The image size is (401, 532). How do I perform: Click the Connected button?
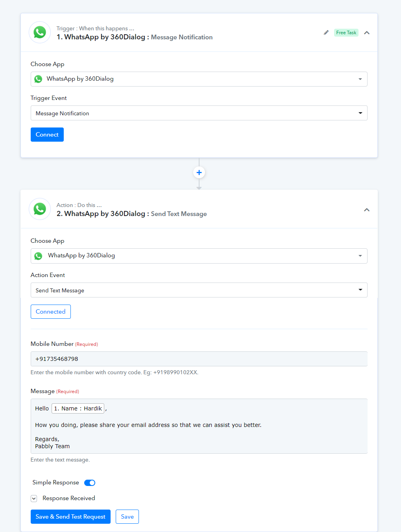click(51, 312)
